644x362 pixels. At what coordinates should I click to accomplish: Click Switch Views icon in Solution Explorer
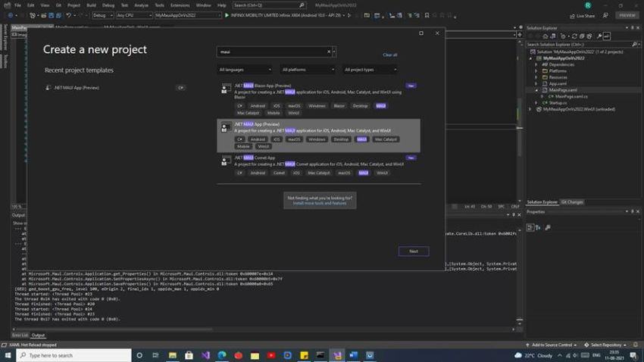(553, 36)
